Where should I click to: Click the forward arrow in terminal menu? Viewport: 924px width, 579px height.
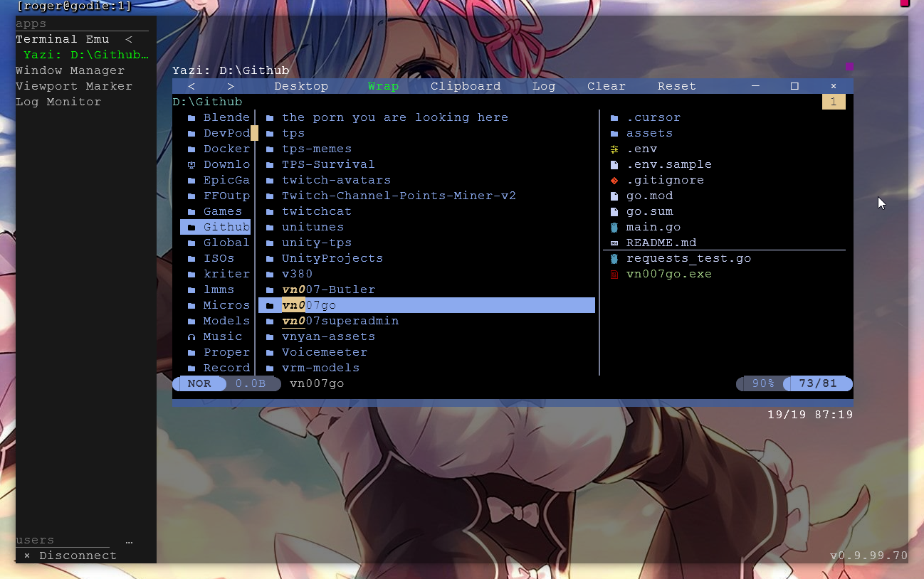231,86
